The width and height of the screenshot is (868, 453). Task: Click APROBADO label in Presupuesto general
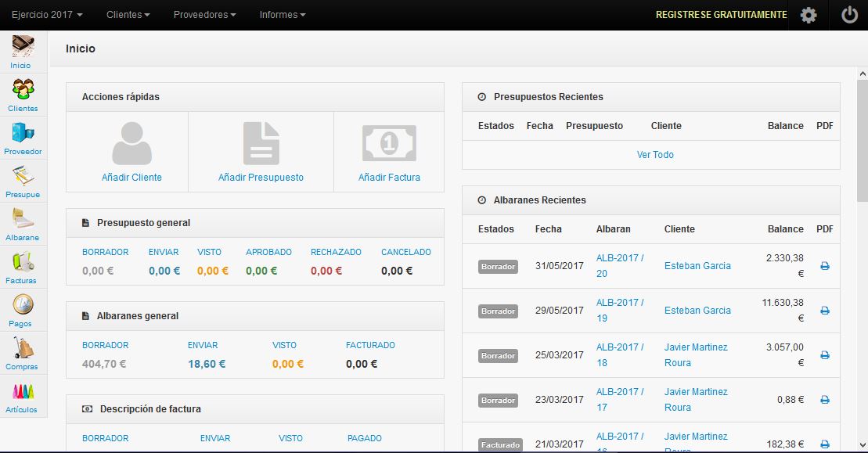(268, 252)
